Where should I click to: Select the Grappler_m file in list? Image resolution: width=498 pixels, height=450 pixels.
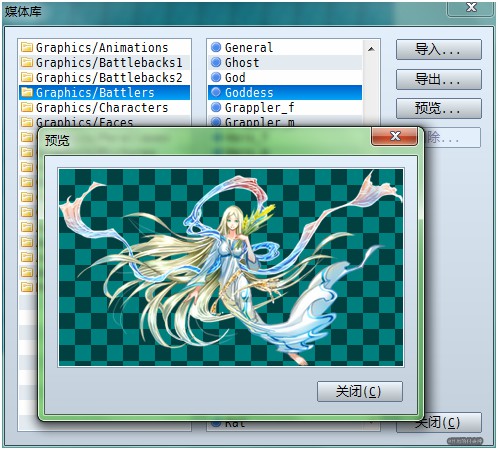click(x=285, y=121)
